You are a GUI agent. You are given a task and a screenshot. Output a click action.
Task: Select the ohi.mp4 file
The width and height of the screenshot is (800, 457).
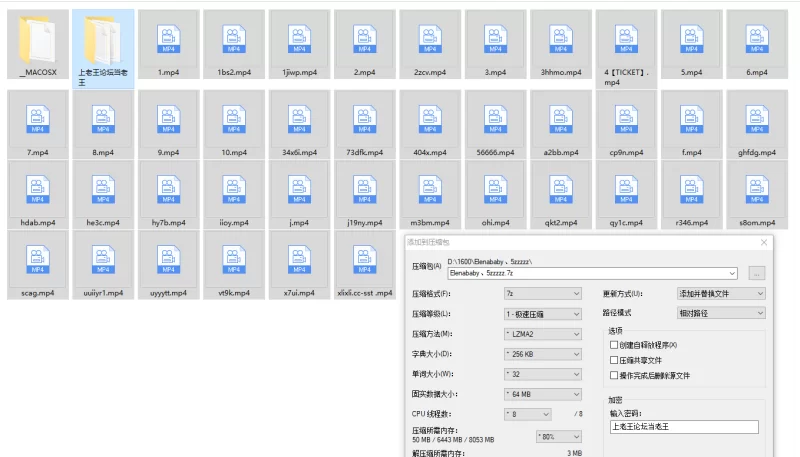pos(495,195)
